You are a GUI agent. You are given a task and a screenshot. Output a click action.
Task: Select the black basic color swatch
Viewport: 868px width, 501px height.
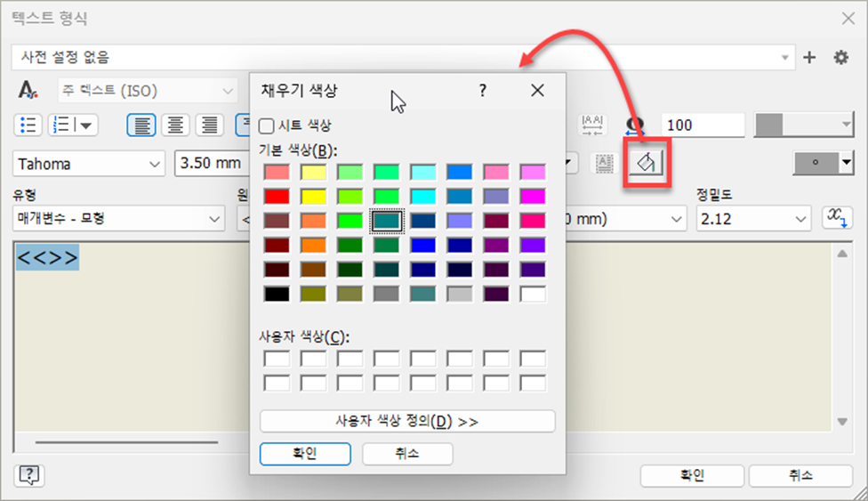[277, 294]
